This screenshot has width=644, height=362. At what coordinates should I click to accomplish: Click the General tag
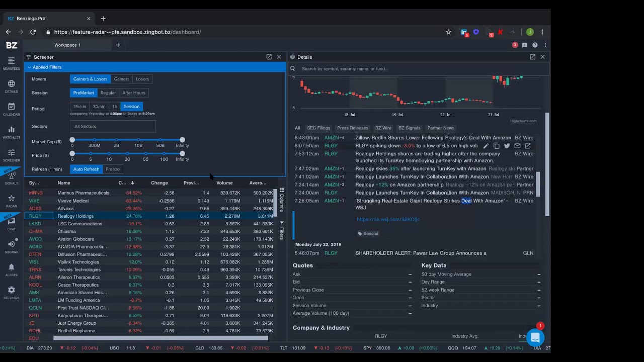pos(368,234)
